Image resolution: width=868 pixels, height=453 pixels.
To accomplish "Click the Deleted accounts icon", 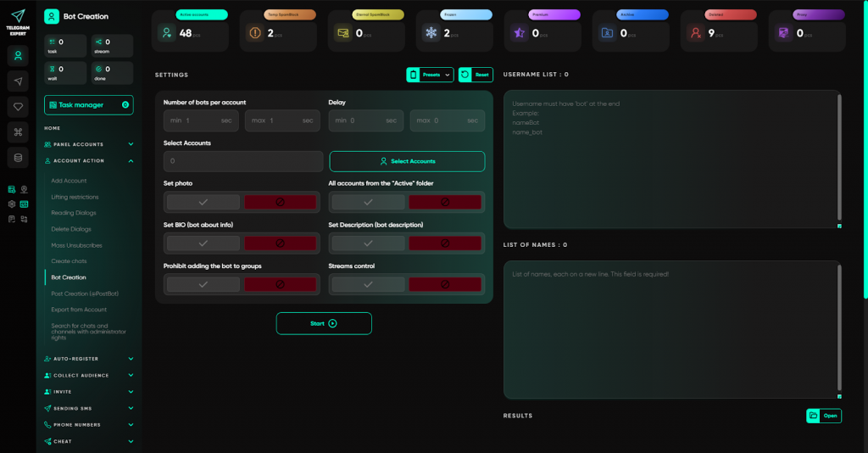I will pyautogui.click(x=695, y=33).
